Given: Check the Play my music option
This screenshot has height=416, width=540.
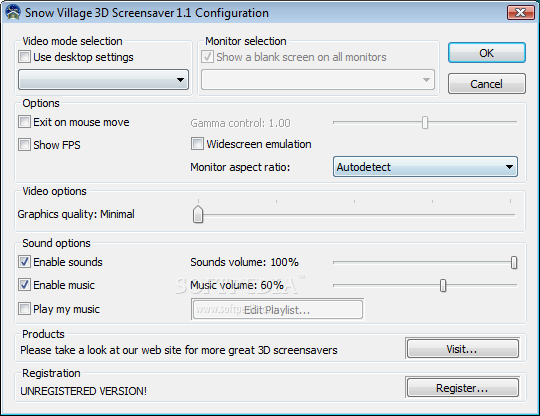Looking at the screenshot, I should 24,309.
